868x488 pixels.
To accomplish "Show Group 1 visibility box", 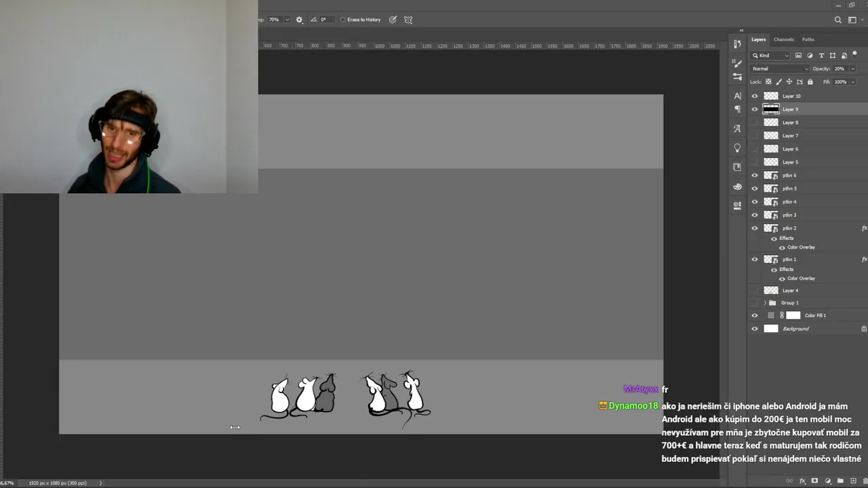I will pyautogui.click(x=755, y=303).
